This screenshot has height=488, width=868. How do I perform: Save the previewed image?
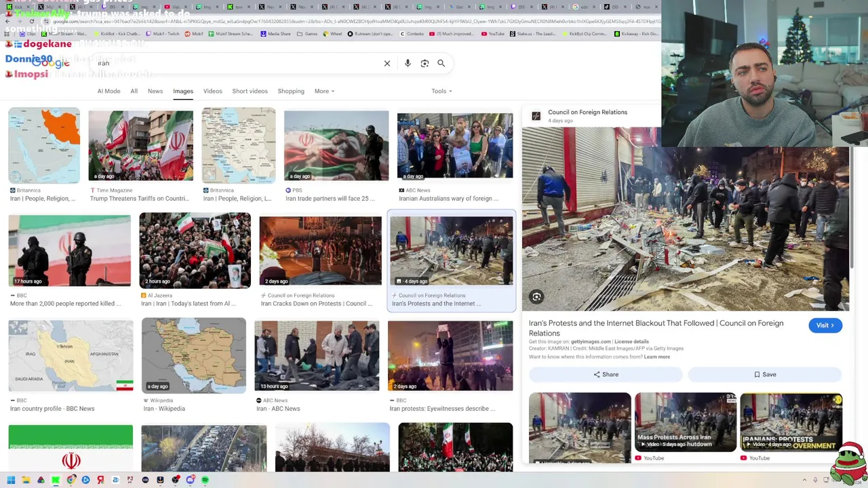[x=765, y=374]
